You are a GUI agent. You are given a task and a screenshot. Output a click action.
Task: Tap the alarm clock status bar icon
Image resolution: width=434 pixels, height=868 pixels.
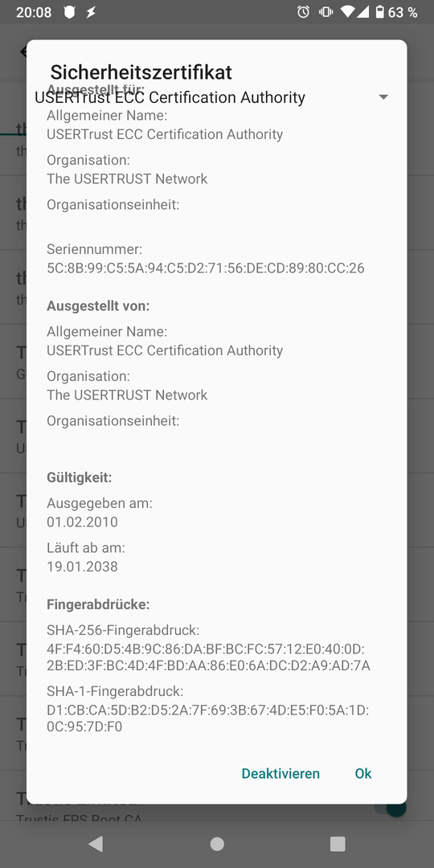click(x=303, y=12)
